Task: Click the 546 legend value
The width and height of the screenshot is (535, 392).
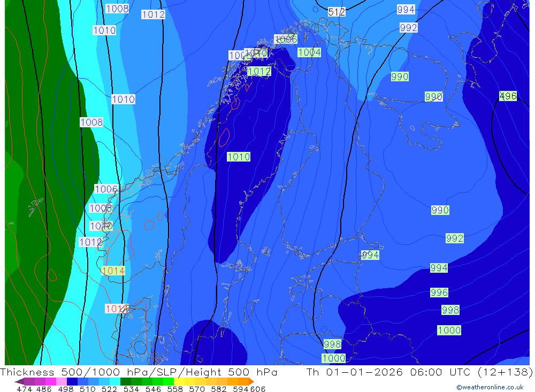Action: coord(153,389)
